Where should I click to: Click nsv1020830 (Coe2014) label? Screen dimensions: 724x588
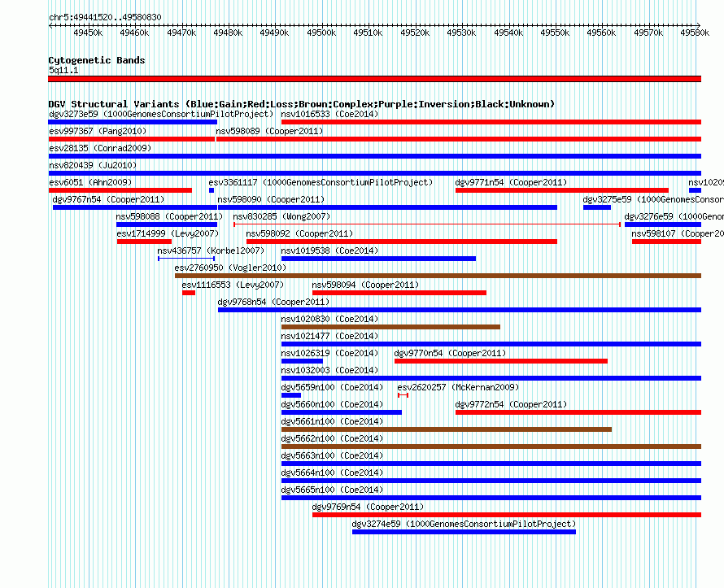pos(329,319)
